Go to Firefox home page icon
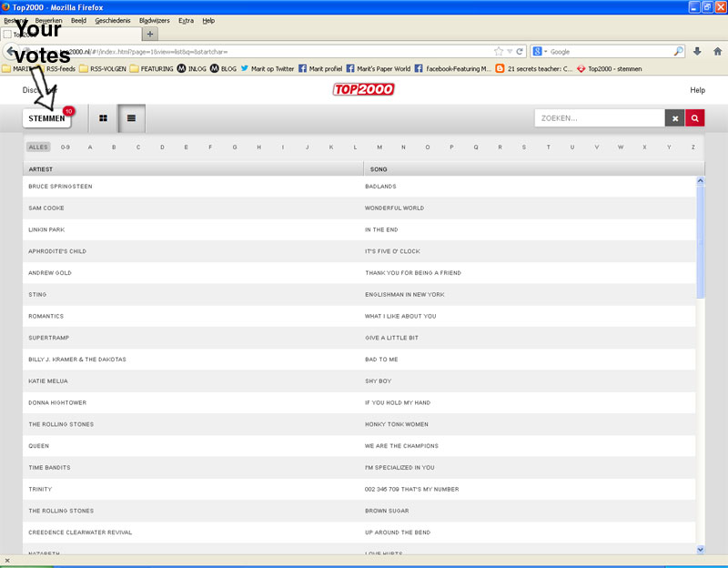The height and width of the screenshot is (568, 728). [715, 52]
